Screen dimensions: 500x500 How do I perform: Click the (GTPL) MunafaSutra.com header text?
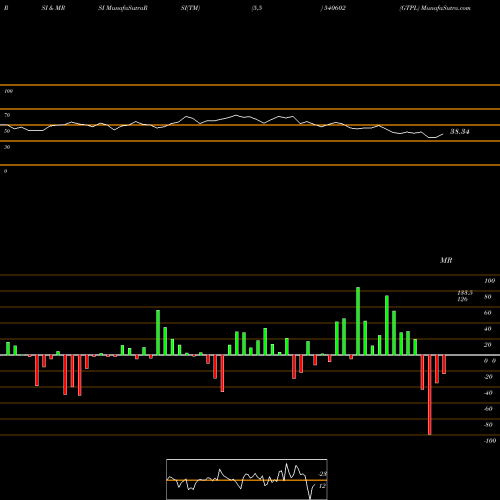point(435,8)
